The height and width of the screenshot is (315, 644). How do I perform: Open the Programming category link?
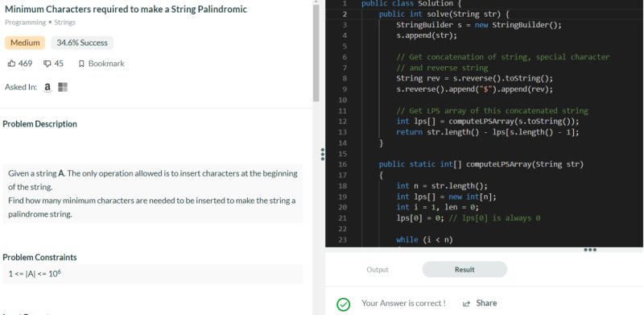coord(26,23)
